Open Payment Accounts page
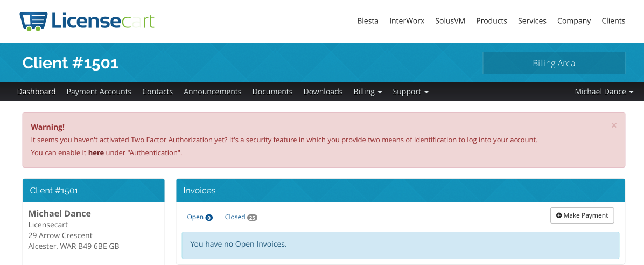This screenshot has width=644, height=265. tap(99, 92)
